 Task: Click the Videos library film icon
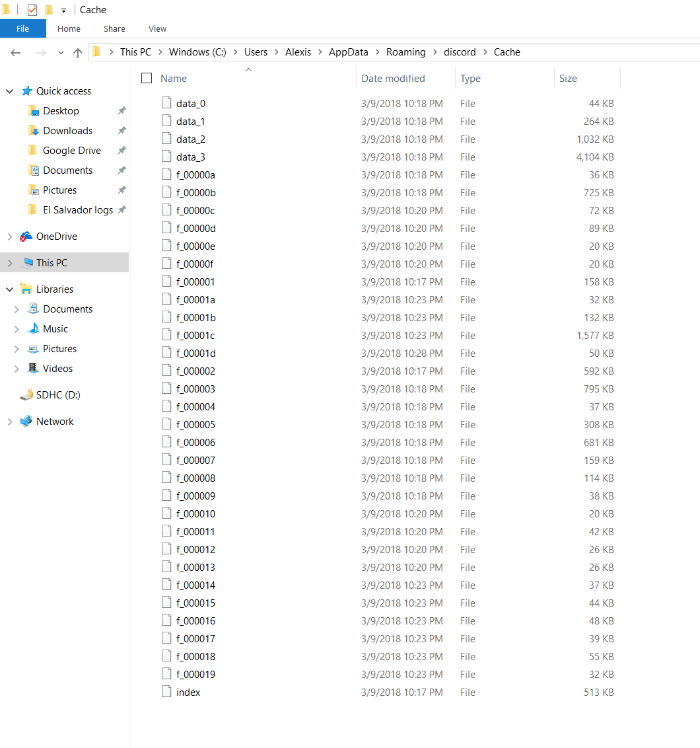pyautogui.click(x=33, y=368)
